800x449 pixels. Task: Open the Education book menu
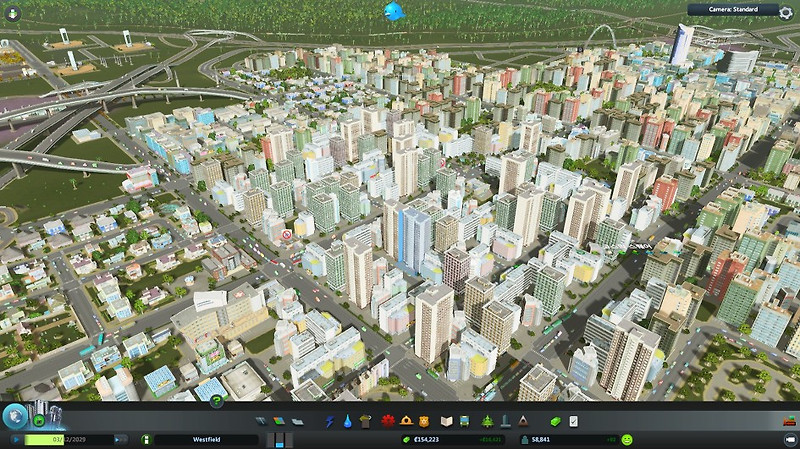coord(446,421)
